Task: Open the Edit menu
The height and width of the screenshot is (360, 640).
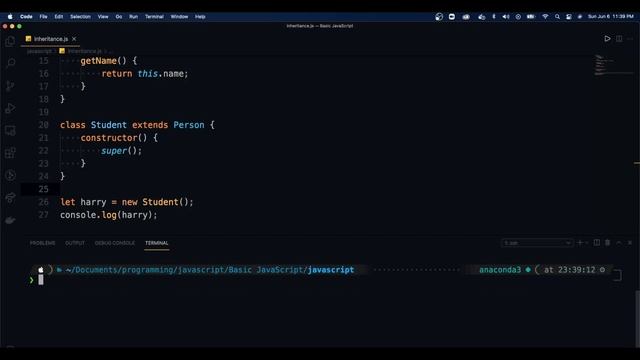Action: (x=59, y=17)
